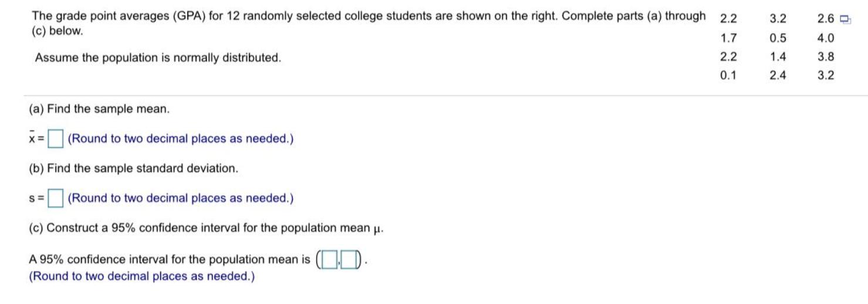This screenshot has width=868, height=304.
Task: Select the sample standard deviation answer box
Action: tap(56, 198)
